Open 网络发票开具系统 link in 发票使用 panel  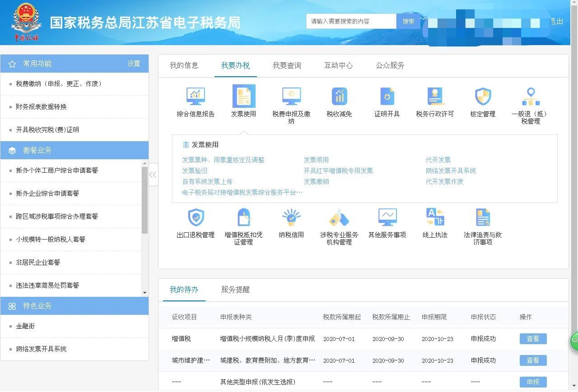(x=451, y=171)
